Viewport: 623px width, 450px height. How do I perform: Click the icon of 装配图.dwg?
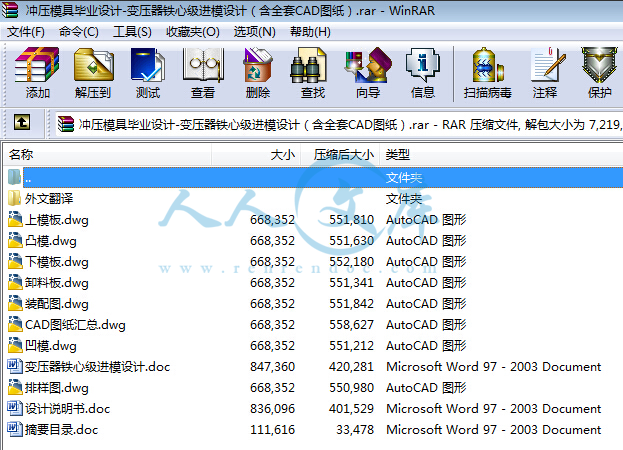click(x=15, y=303)
